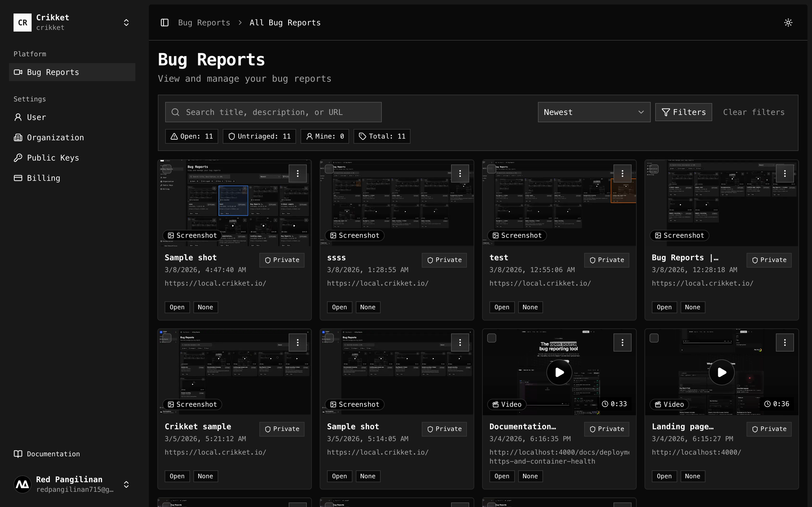The height and width of the screenshot is (507, 812).
Task: Click the search title, description, or URL field
Action: [x=273, y=112]
